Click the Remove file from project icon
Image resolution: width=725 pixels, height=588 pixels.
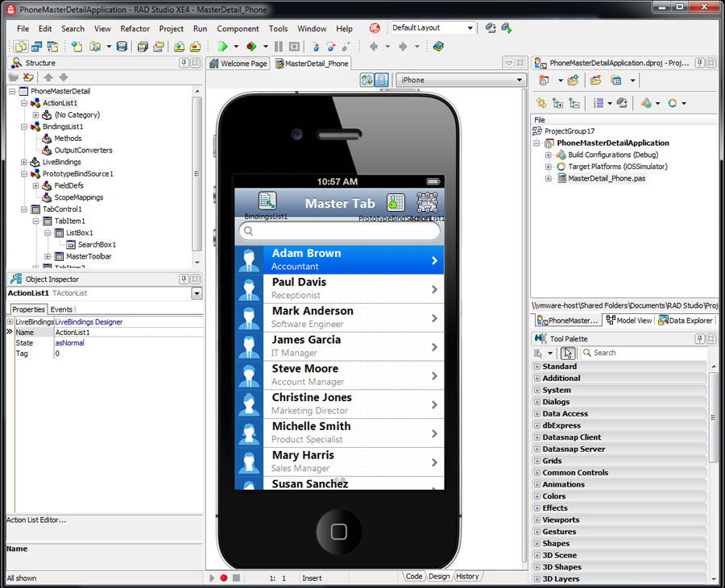pos(195,46)
